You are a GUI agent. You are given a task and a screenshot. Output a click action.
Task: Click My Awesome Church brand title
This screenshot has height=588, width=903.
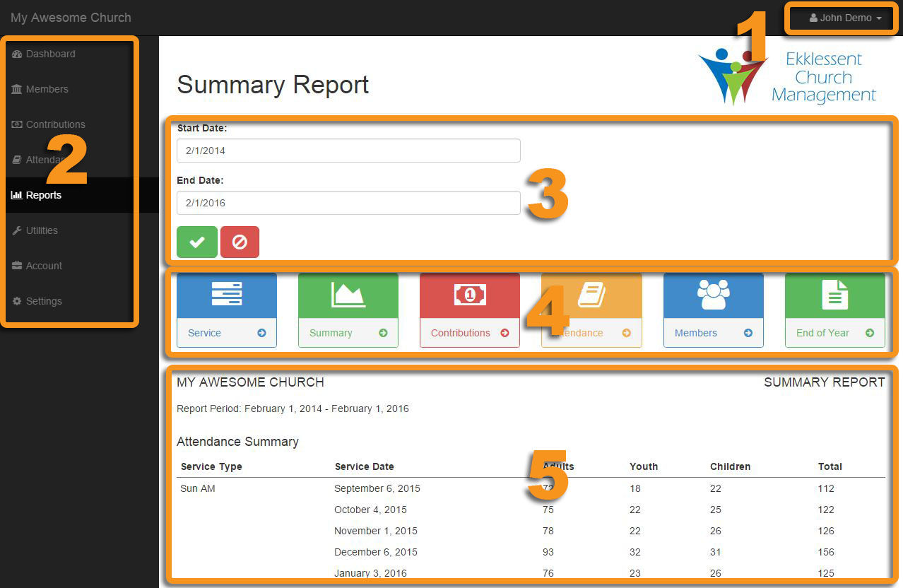click(71, 18)
